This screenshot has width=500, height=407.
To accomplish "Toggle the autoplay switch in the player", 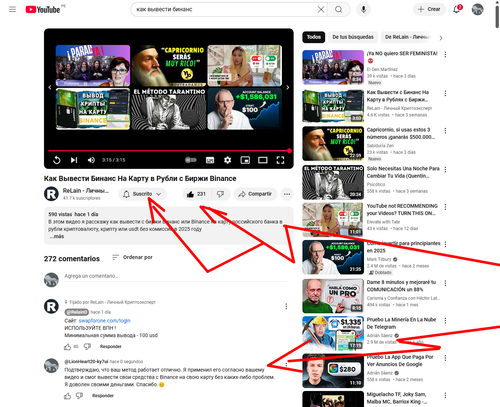I will 191,160.
